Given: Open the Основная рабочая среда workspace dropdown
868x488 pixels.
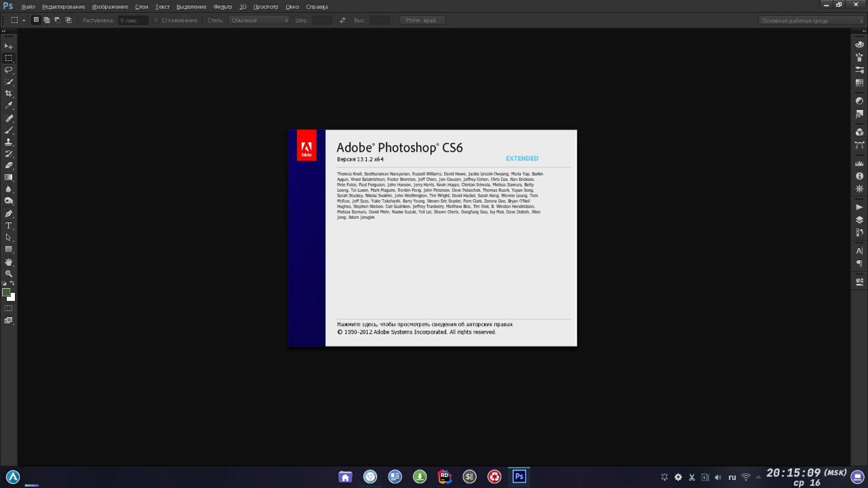Looking at the screenshot, I should (812, 20).
